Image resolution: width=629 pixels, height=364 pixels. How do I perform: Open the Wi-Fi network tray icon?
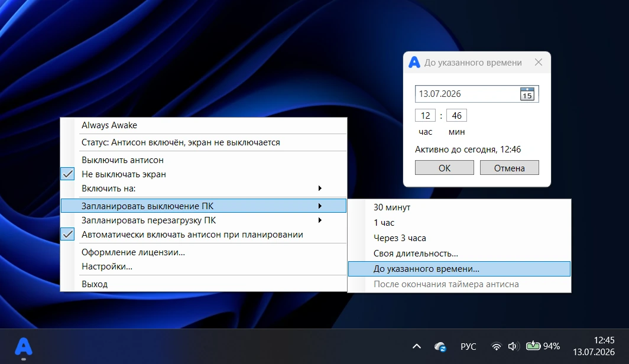pyautogui.click(x=496, y=346)
